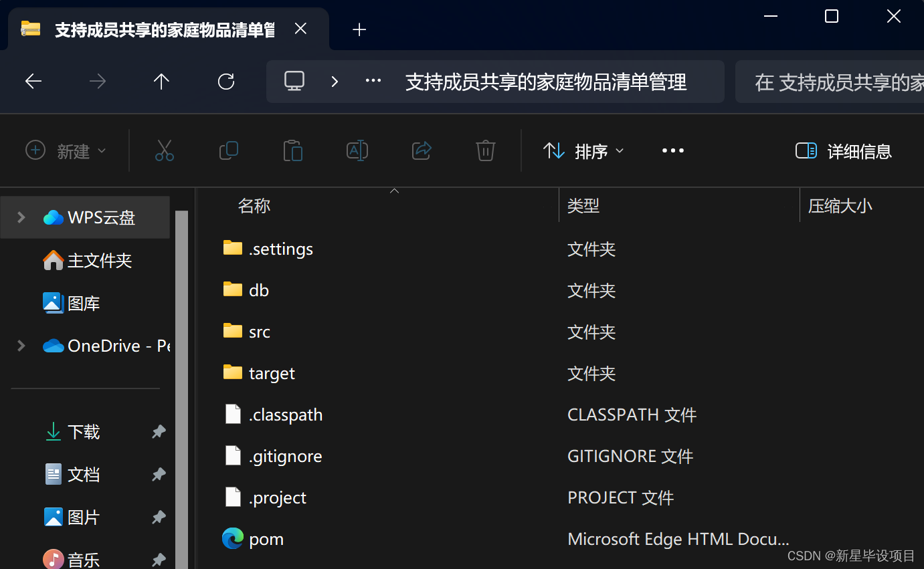924x569 pixels.
Task: Rename the selected item
Action: 357,150
